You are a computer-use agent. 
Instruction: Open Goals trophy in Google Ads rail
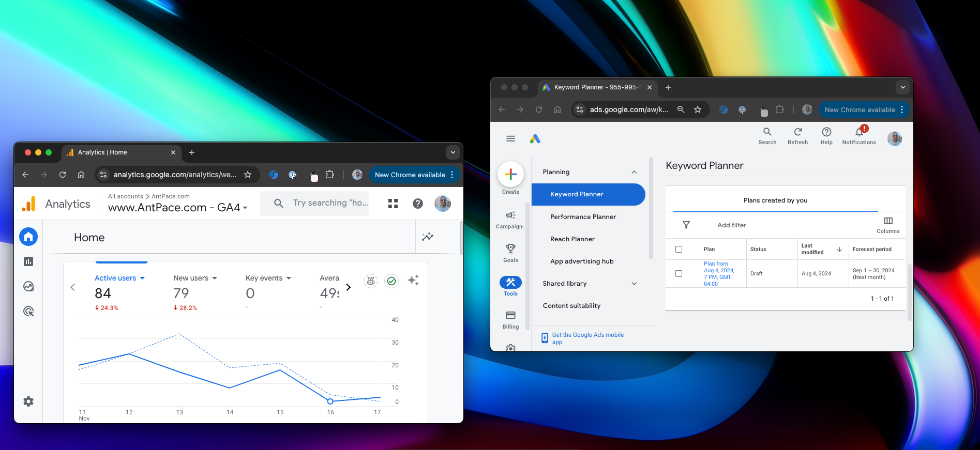510,253
